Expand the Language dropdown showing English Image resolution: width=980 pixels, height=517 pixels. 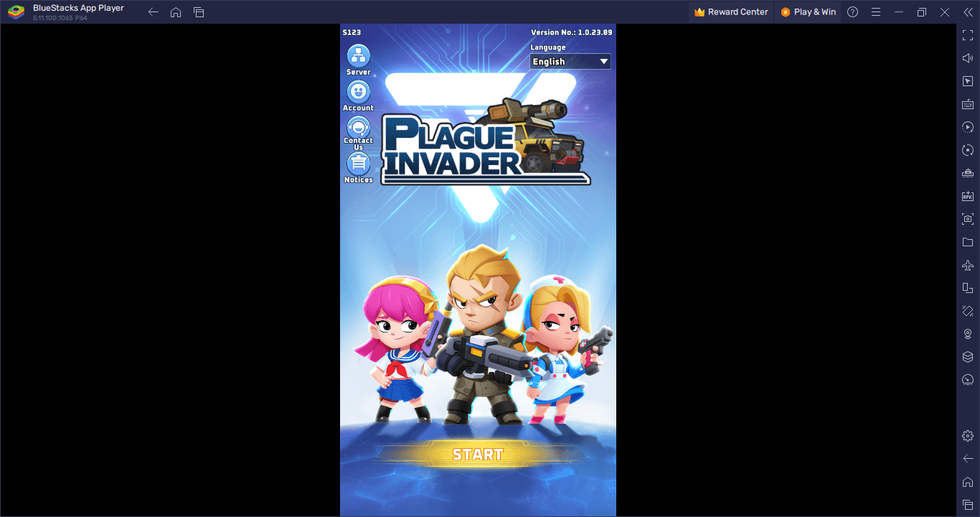point(570,62)
